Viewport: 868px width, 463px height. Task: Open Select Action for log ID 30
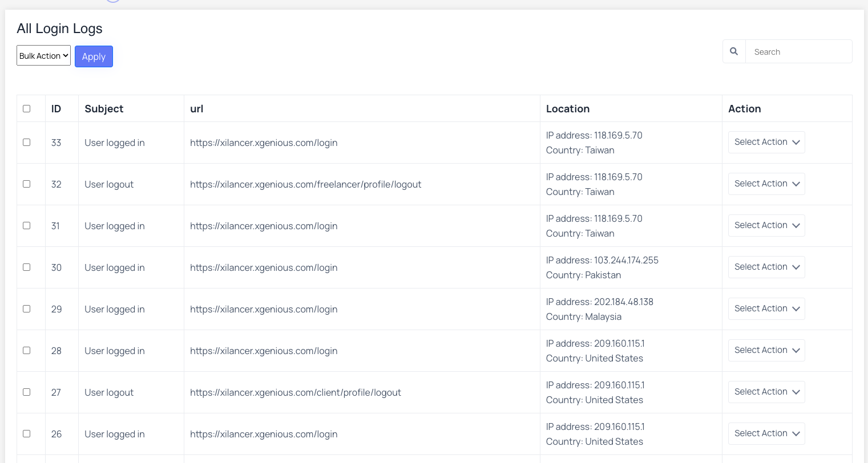(766, 267)
